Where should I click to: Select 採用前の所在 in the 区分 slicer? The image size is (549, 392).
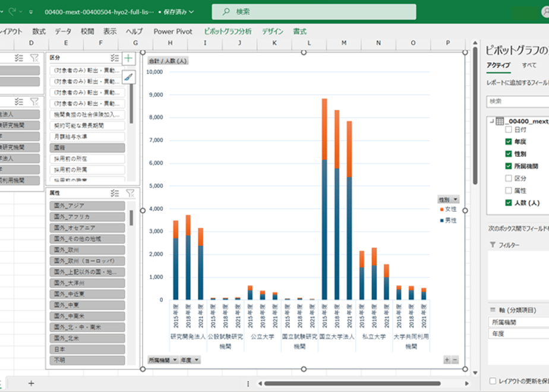click(x=87, y=159)
